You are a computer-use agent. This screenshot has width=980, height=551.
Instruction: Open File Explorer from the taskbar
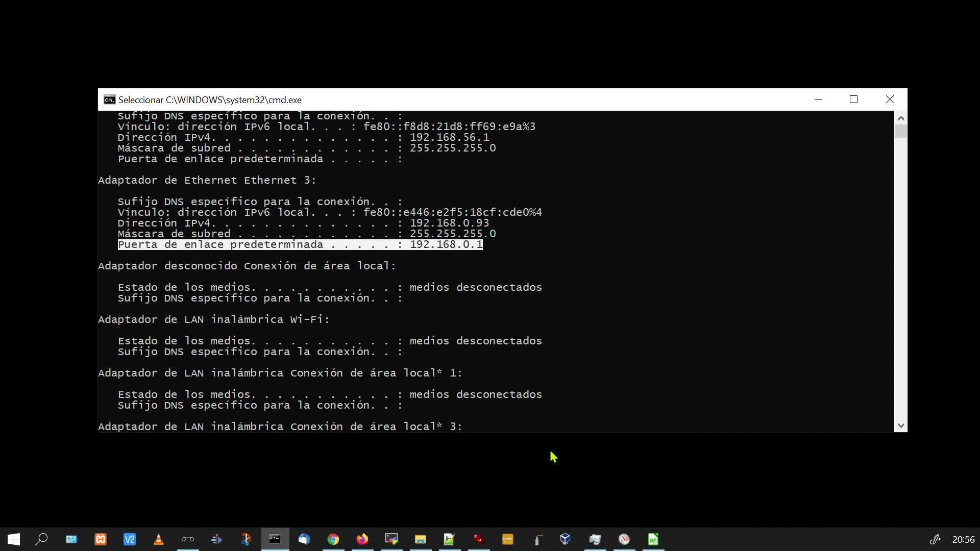[421, 539]
